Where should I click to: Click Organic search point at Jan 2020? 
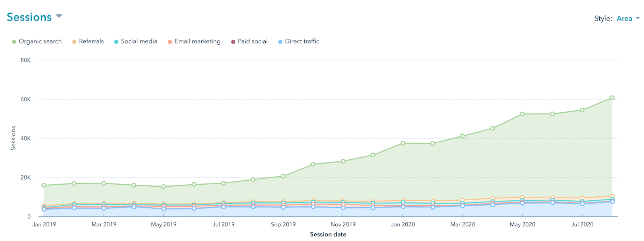point(403,143)
